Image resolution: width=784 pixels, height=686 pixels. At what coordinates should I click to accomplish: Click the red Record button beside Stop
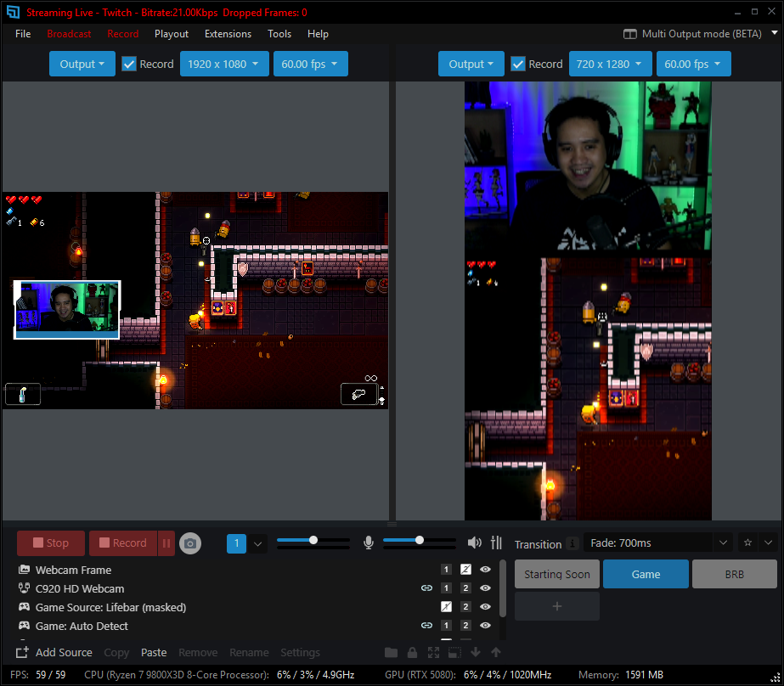point(123,543)
